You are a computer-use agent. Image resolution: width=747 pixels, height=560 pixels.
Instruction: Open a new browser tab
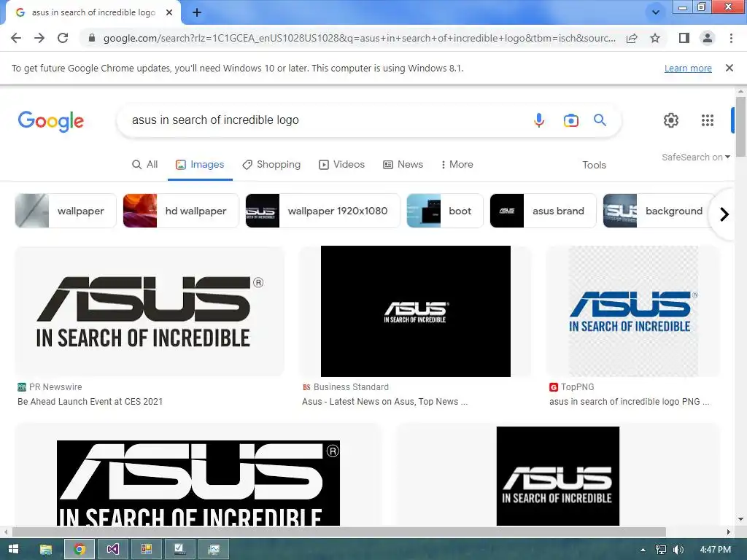197,12
